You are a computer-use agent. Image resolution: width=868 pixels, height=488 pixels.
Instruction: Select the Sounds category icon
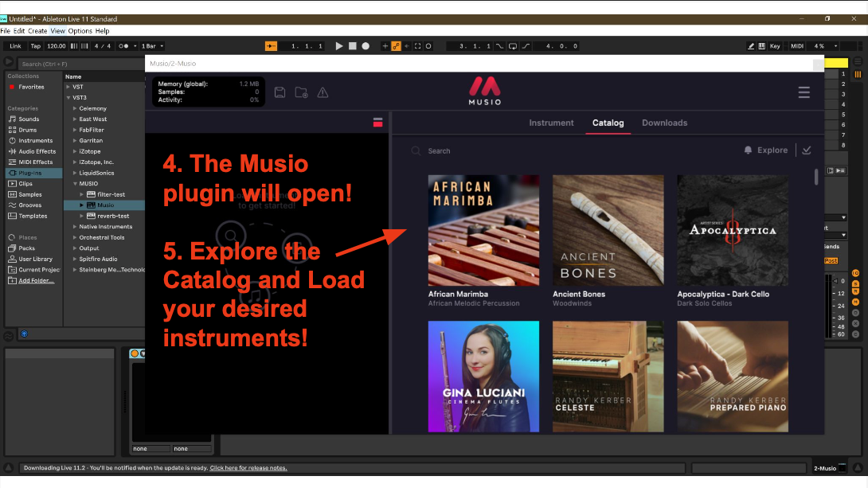click(12, 119)
